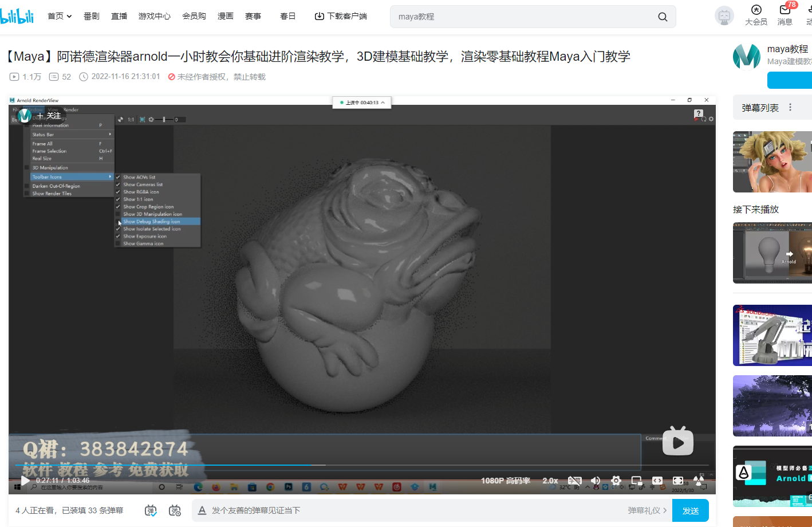Open the 1080P 高码率 quality selector
The image size is (812, 527).
pos(506,481)
